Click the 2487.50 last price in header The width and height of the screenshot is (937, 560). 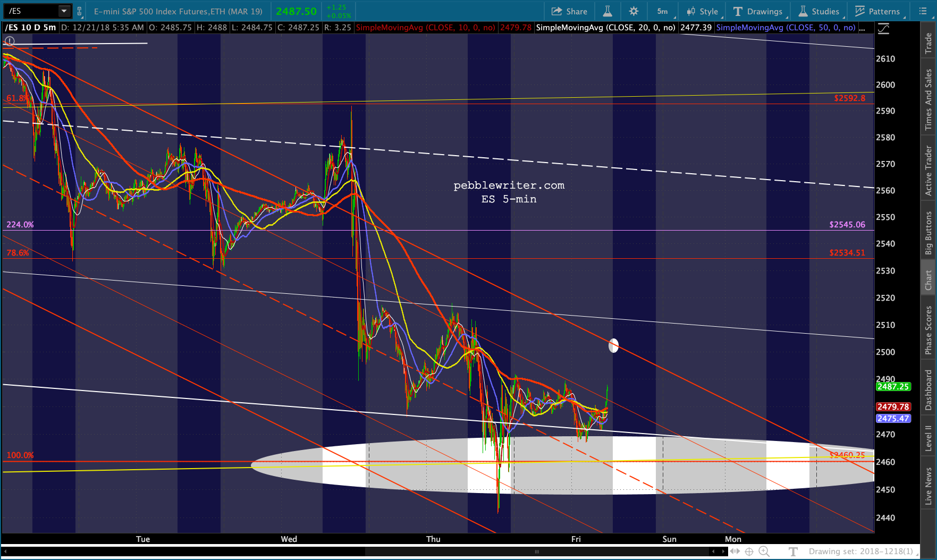[296, 11]
